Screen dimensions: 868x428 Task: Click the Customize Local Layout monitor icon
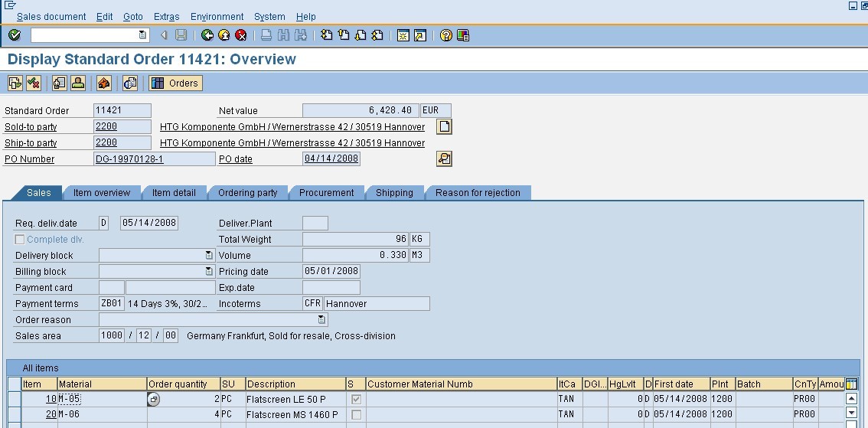463,35
